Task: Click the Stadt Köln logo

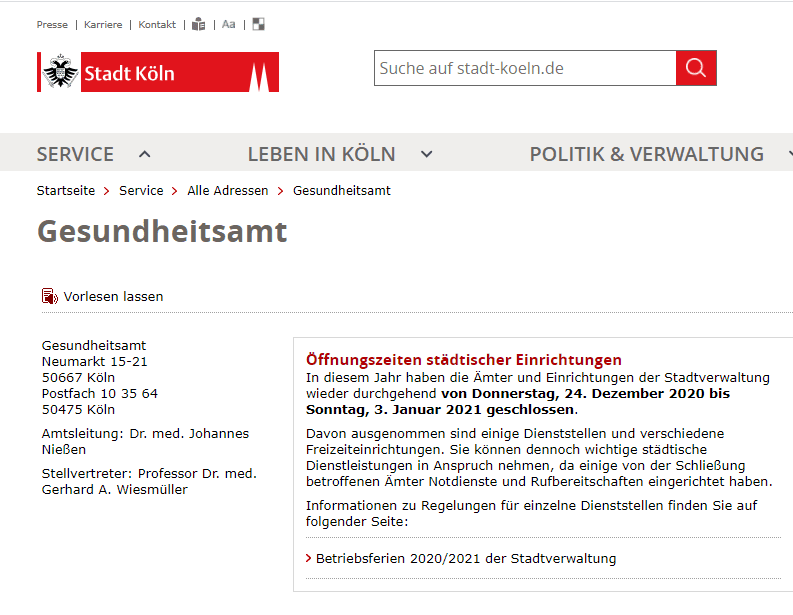Action: [158, 72]
